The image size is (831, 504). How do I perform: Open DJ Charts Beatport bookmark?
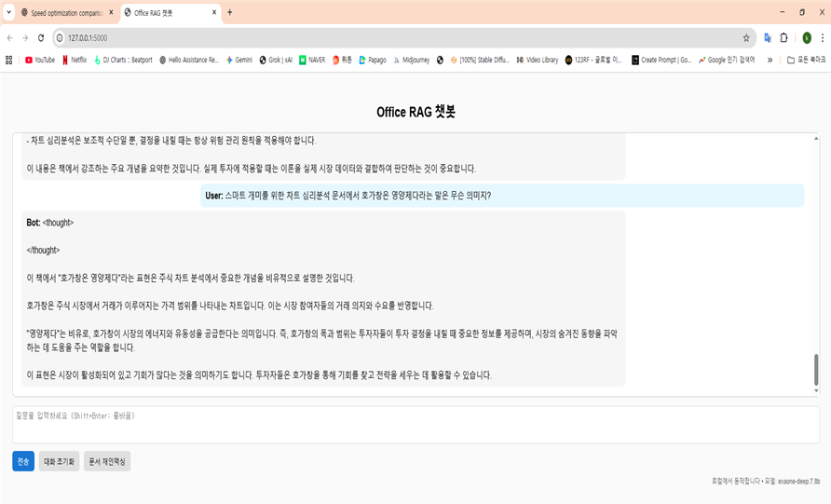(x=123, y=60)
